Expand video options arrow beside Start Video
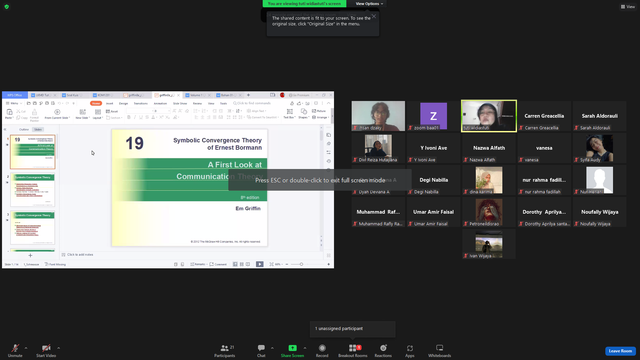Viewport: 640px width, 360px height. 58,348
